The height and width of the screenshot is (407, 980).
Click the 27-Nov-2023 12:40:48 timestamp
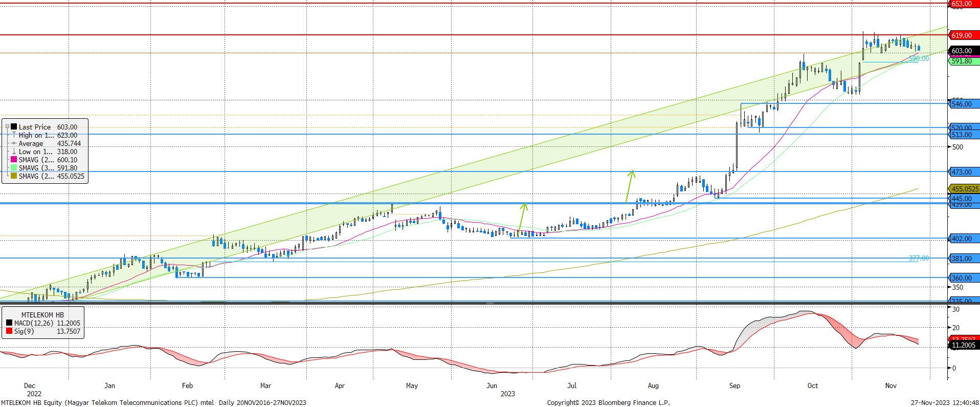944,402
